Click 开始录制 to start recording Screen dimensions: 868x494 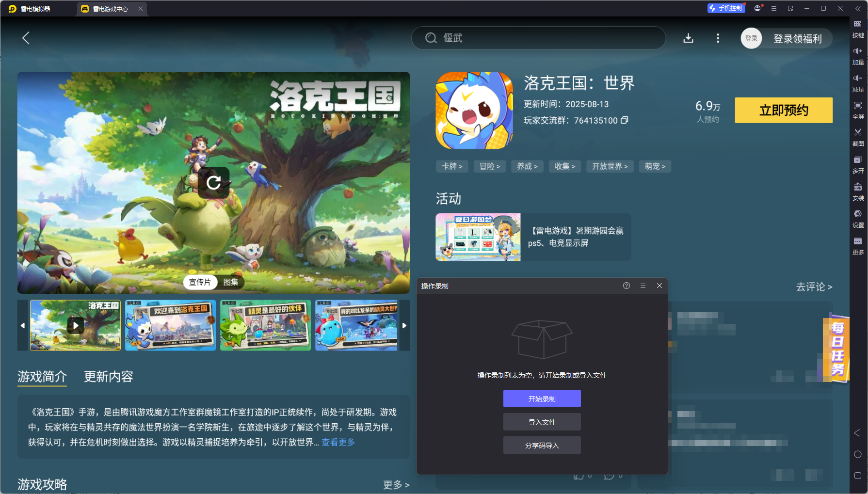click(542, 398)
